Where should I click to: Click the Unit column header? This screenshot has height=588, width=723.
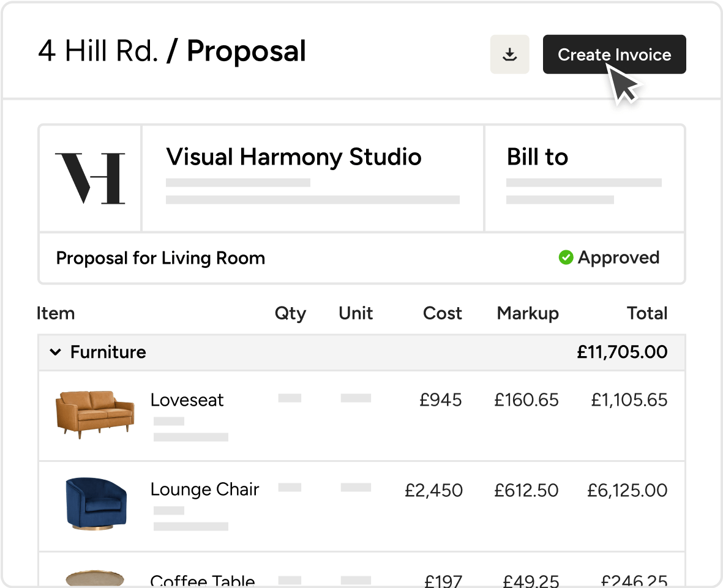[x=356, y=313]
